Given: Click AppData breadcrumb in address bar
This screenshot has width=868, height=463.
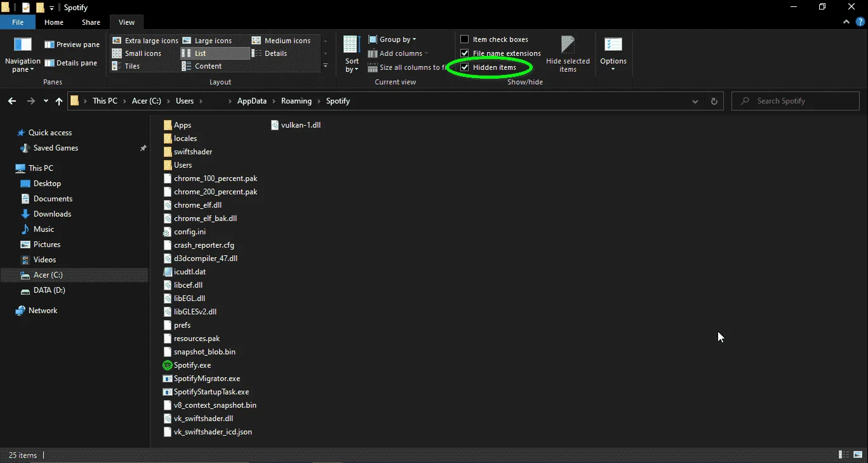Looking at the screenshot, I should point(252,101).
